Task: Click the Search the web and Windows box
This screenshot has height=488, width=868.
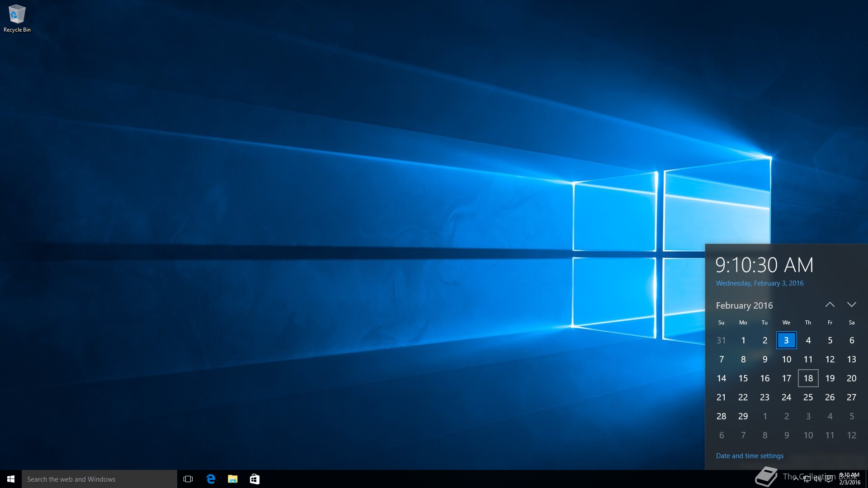Action: [99, 479]
